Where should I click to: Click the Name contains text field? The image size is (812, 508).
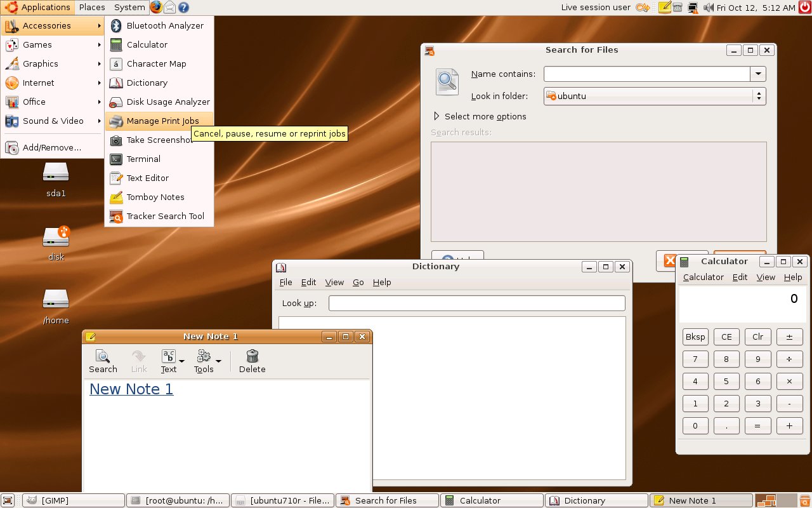click(647, 74)
